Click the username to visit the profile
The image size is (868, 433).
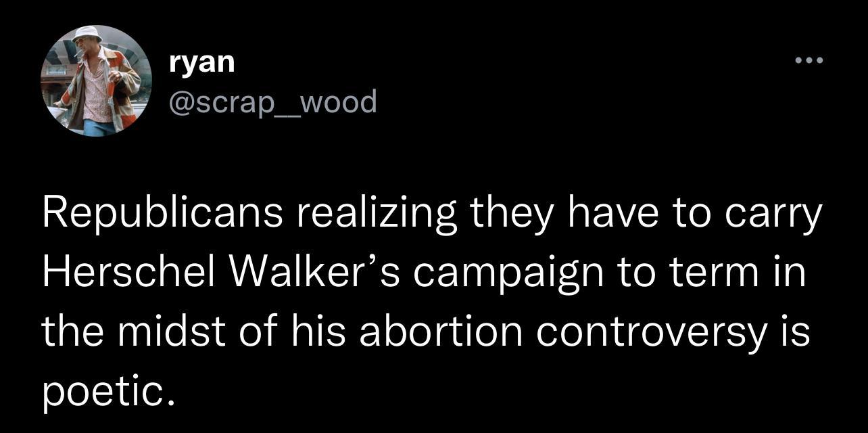(201, 61)
